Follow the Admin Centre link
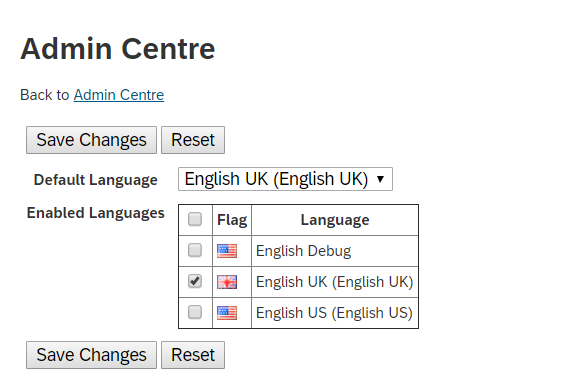 click(x=119, y=95)
